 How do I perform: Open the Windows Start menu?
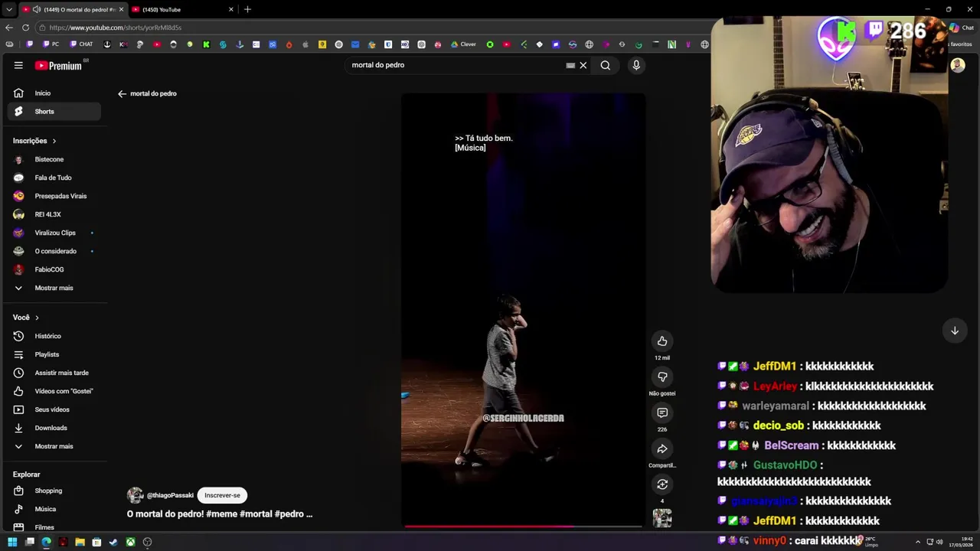pos(12,542)
